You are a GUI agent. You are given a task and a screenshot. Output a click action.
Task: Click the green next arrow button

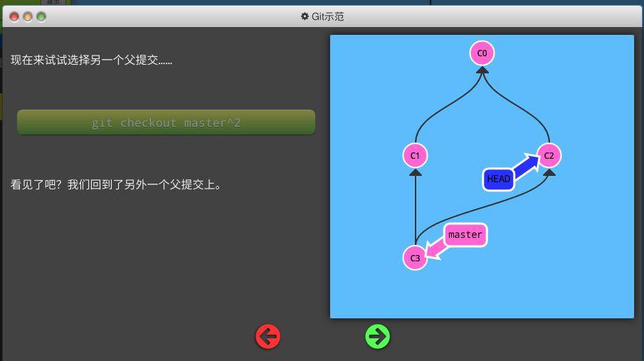pyautogui.click(x=377, y=336)
